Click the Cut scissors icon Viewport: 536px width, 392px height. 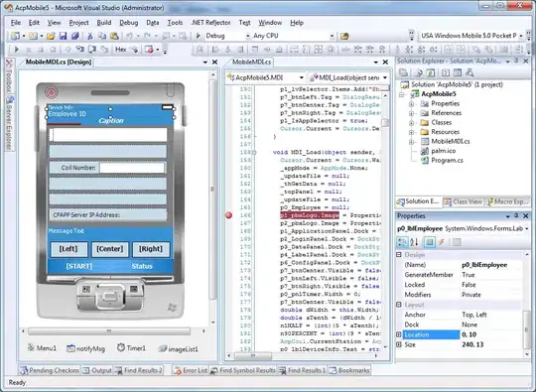point(90,36)
